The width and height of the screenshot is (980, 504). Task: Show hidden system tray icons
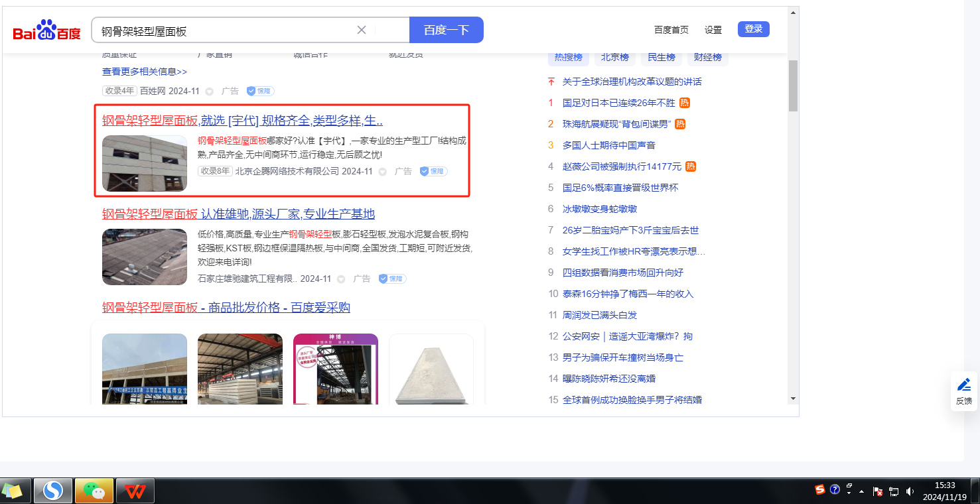[x=861, y=491]
